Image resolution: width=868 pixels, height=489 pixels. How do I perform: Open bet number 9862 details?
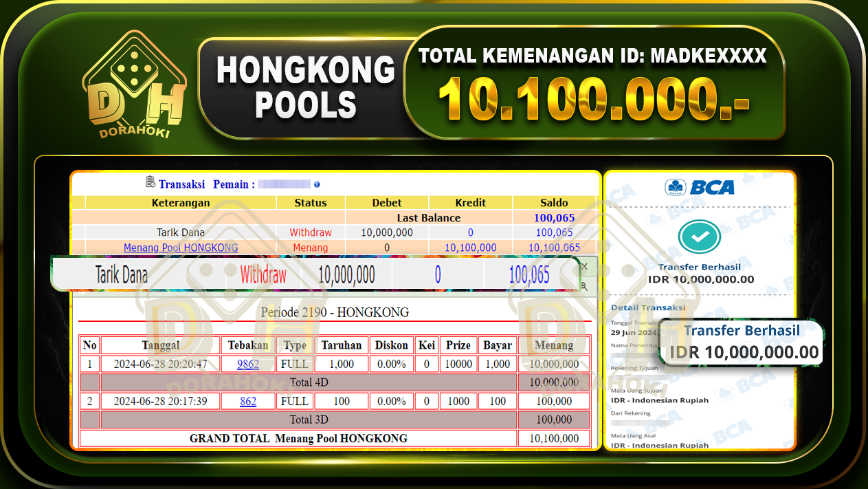pyautogui.click(x=247, y=364)
